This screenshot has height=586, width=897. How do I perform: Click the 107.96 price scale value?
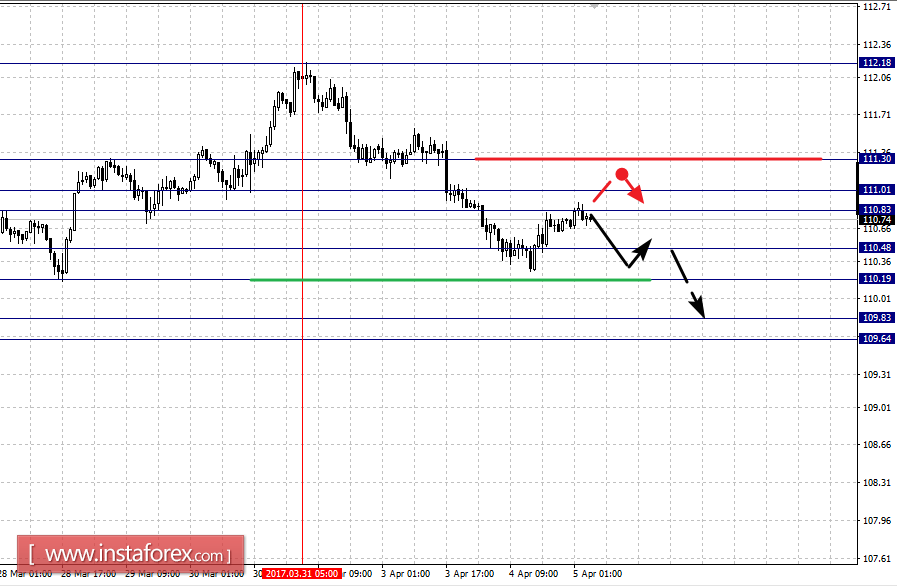[x=876, y=521]
